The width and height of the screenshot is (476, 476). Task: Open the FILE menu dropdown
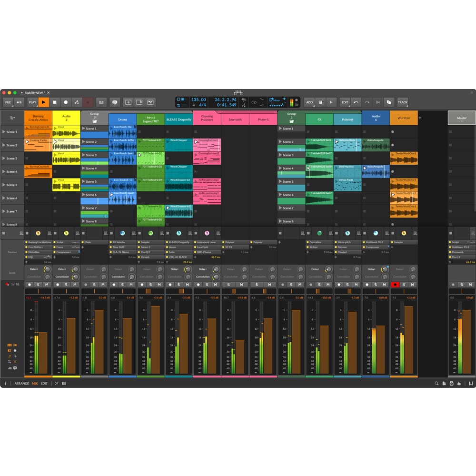tap(8, 102)
